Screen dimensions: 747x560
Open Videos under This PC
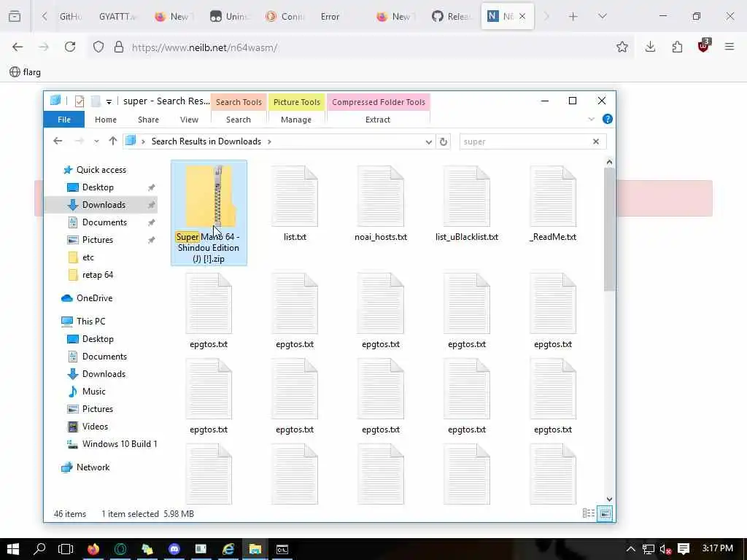click(95, 427)
